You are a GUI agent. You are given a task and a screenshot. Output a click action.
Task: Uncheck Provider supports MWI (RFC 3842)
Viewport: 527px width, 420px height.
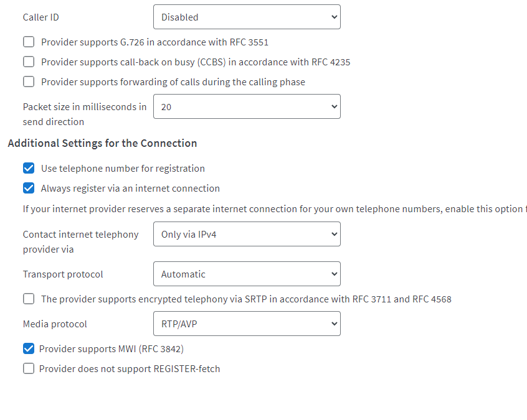click(x=29, y=349)
